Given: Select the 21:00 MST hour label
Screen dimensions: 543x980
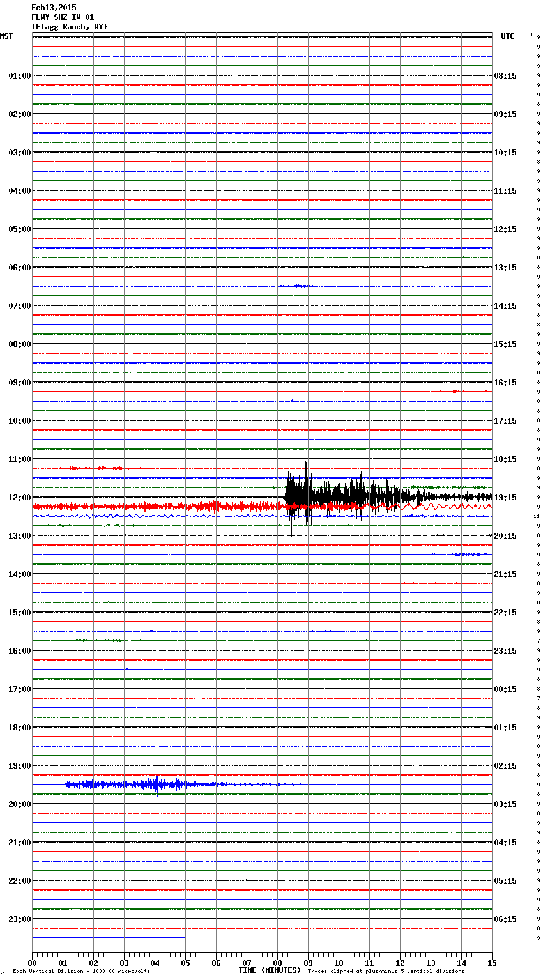Looking at the screenshot, I should coord(20,843).
